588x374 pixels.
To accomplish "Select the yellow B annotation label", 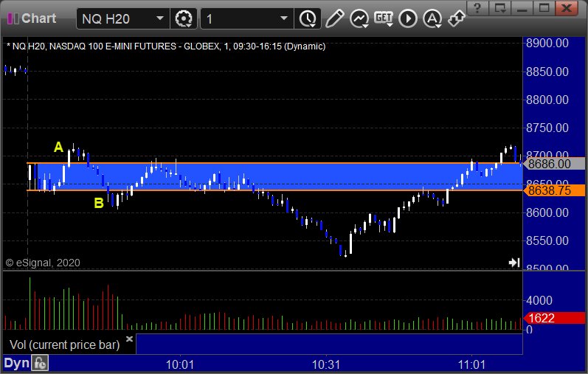I will click(x=99, y=203).
